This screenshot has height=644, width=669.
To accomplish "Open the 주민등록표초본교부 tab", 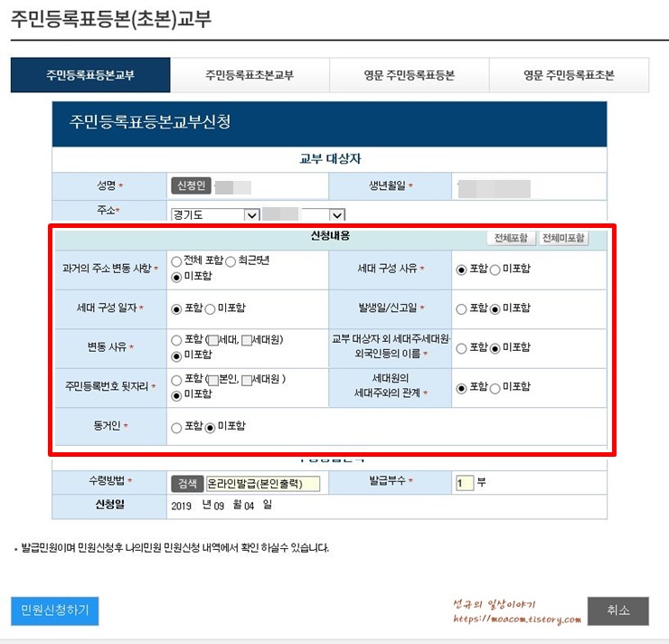I will pos(250,75).
